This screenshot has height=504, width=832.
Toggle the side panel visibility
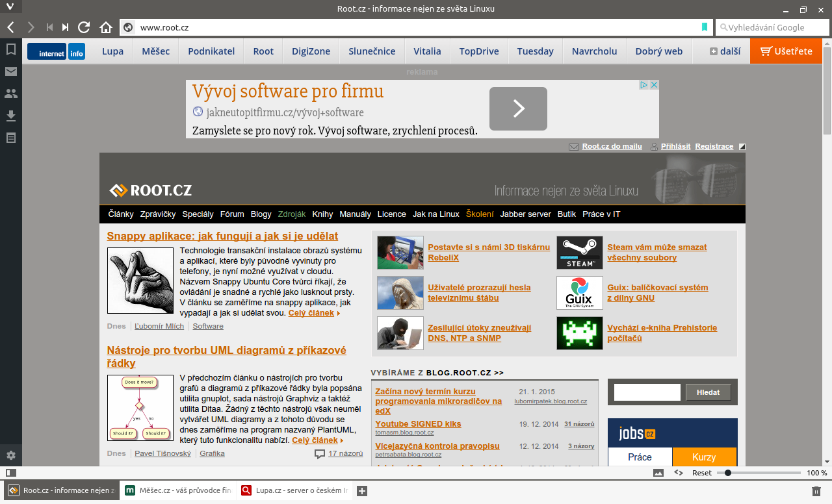10,473
